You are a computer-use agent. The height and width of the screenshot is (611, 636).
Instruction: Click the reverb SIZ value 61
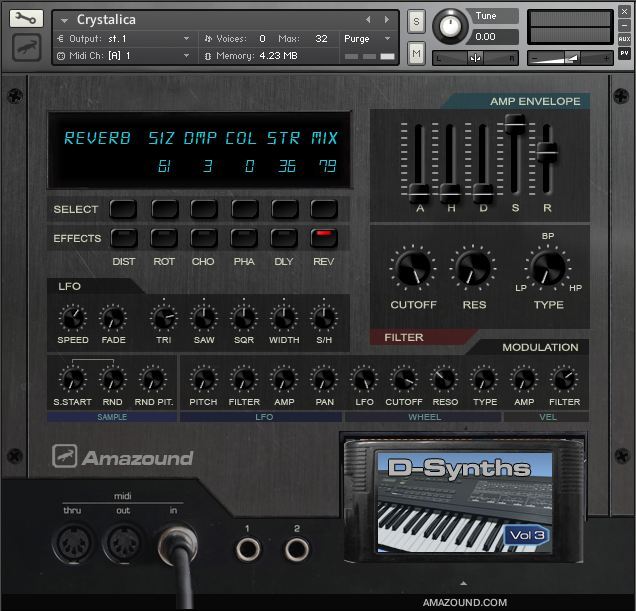point(164,166)
